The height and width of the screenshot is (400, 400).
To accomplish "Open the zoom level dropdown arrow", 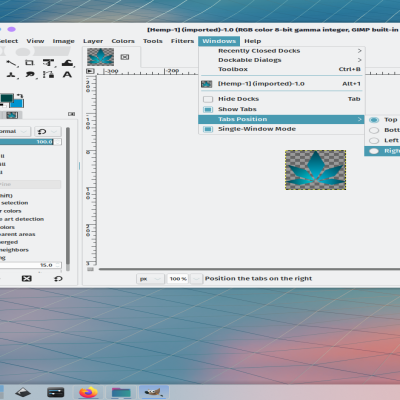I will [x=197, y=279].
